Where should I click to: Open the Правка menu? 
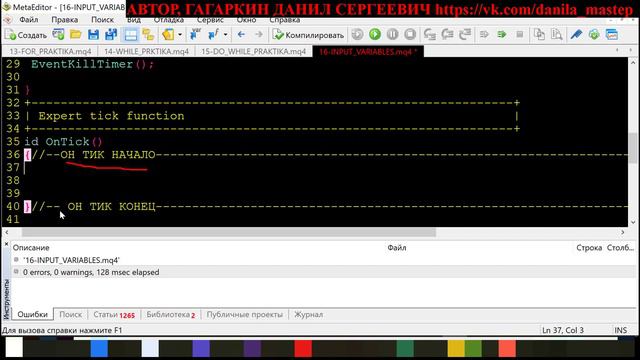click(x=64, y=20)
